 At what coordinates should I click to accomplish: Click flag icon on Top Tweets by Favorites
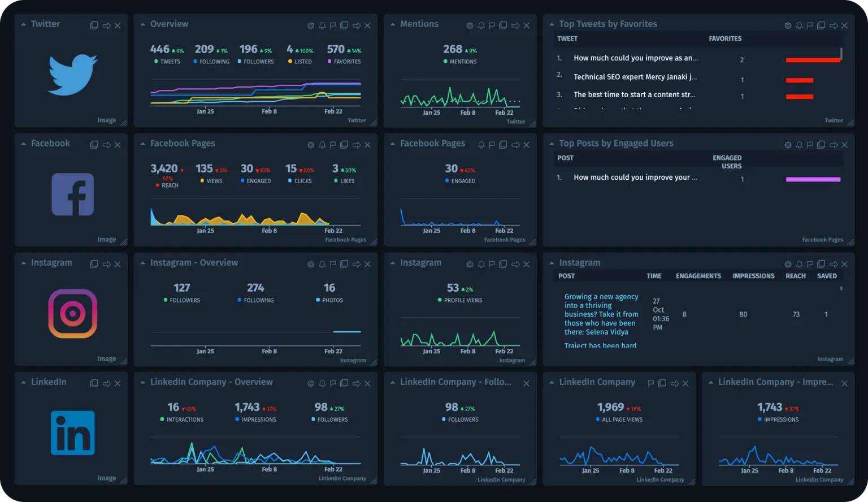[x=810, y=25]
